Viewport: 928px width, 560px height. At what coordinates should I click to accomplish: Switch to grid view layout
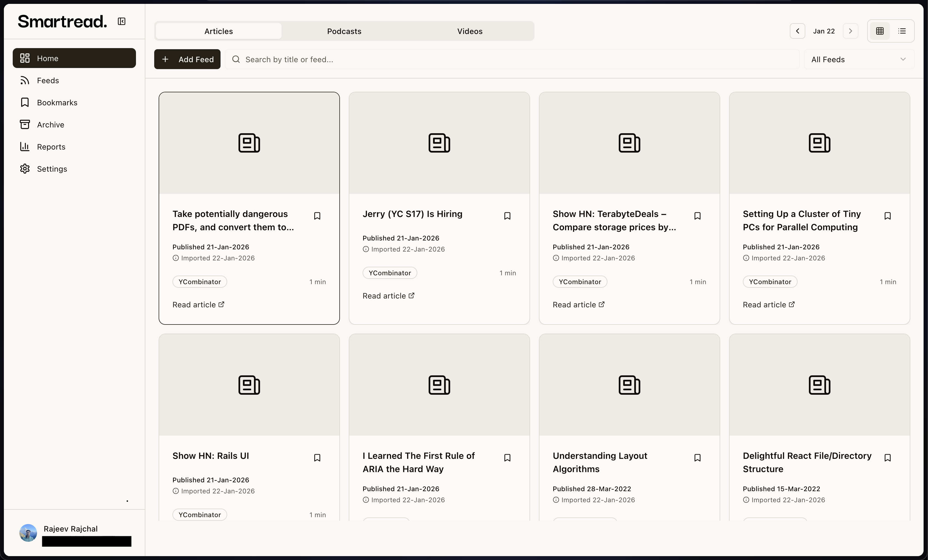coord(880,31)
